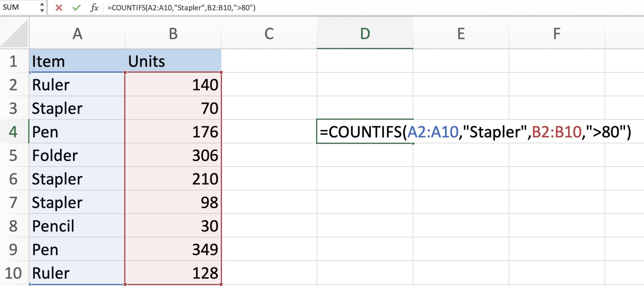Select the row 7 header
This screenshot has height=286, width=644.
click(x=13, y=202)
